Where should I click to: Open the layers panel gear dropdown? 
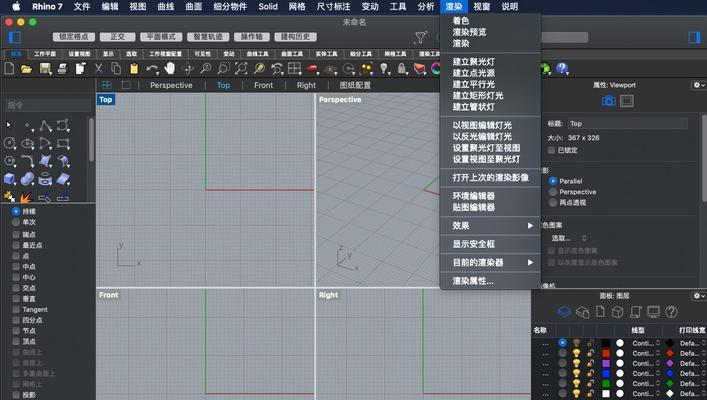[x=698, y=296]
